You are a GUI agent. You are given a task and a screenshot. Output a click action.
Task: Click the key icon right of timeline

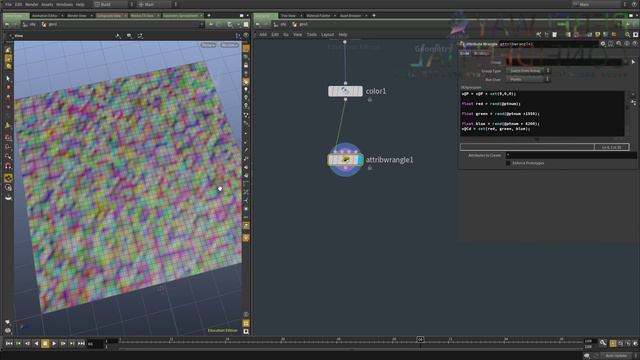pos(603,343)
